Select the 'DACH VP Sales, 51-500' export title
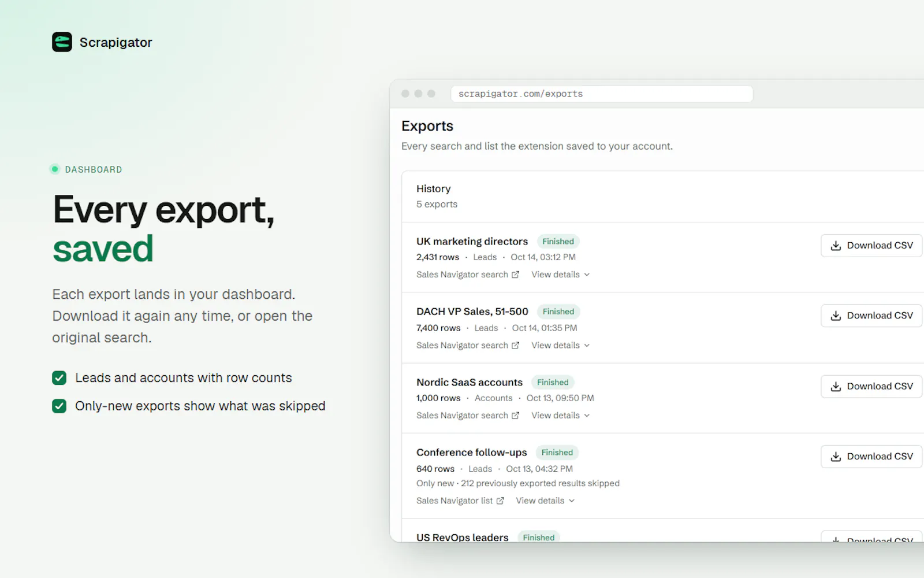Image resolution: width=924 pixels, height=578 pixels. 472,312
